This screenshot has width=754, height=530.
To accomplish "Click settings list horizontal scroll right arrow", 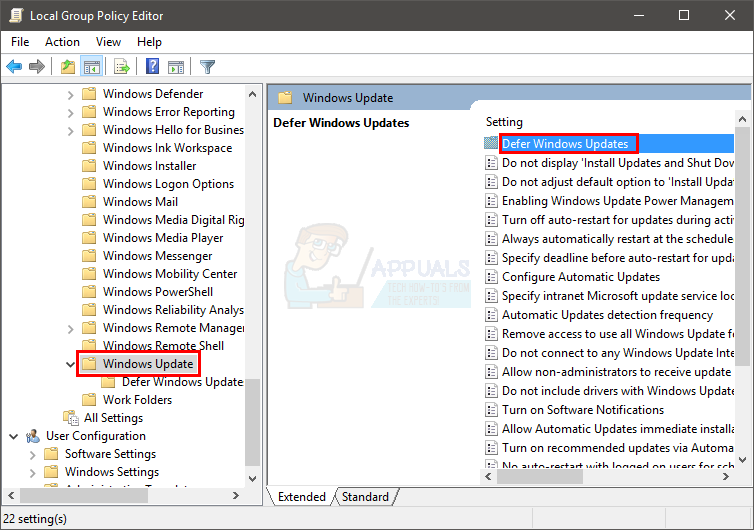I will pyautogui.click(x=726, y=476).
